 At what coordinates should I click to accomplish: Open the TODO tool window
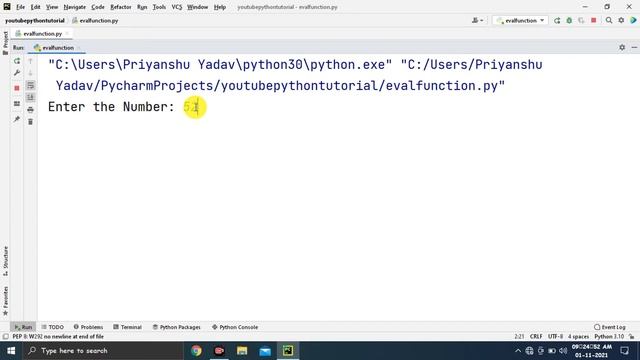(x=53, y=327)
